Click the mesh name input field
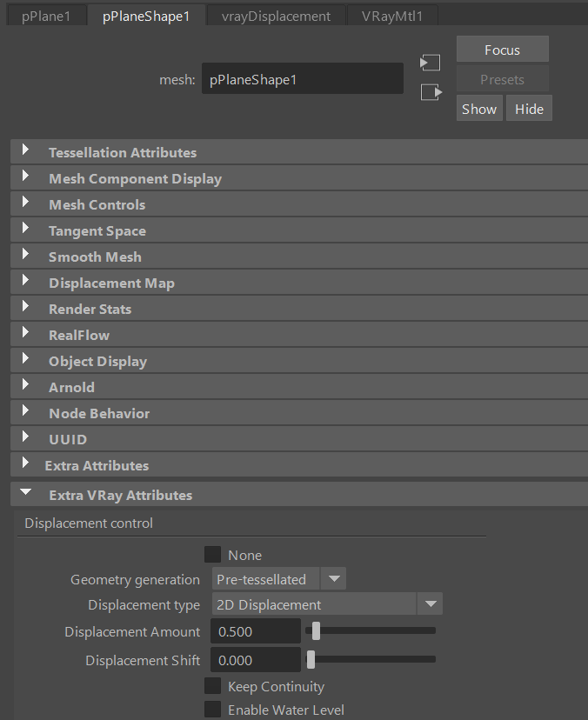Screen dimensions: 588x720 [x=302, y=79]
